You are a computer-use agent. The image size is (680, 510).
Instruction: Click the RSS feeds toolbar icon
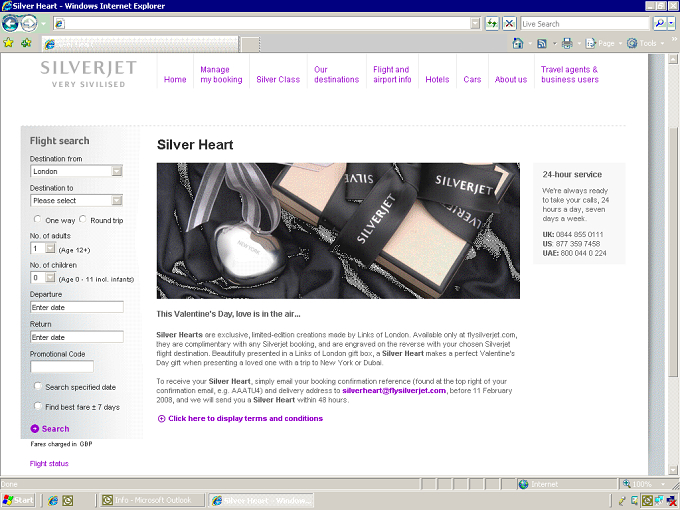pos(542,43)
